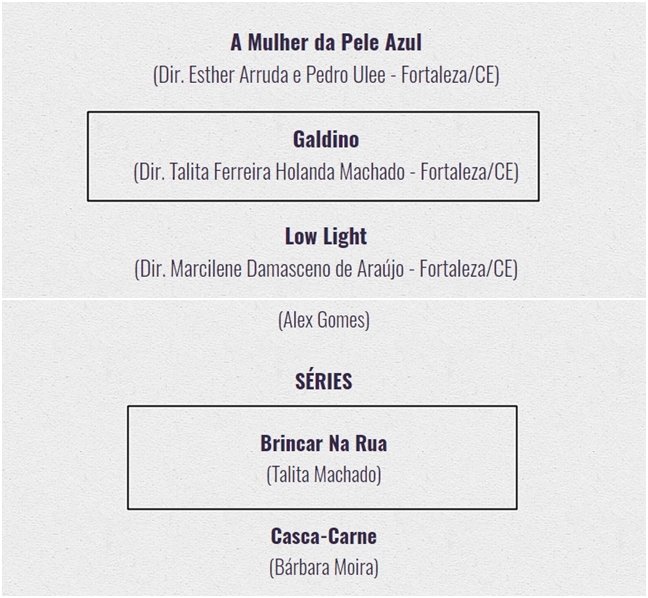
Task: Select the Esther Arruda e Pedro Ulee director line
Action: coord(326,75)
